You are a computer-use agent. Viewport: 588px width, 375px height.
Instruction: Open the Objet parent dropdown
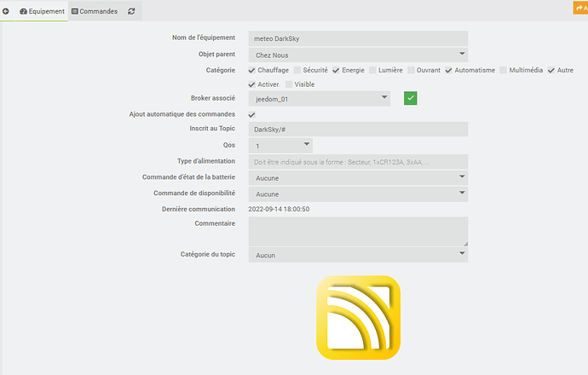coord(358,54)
